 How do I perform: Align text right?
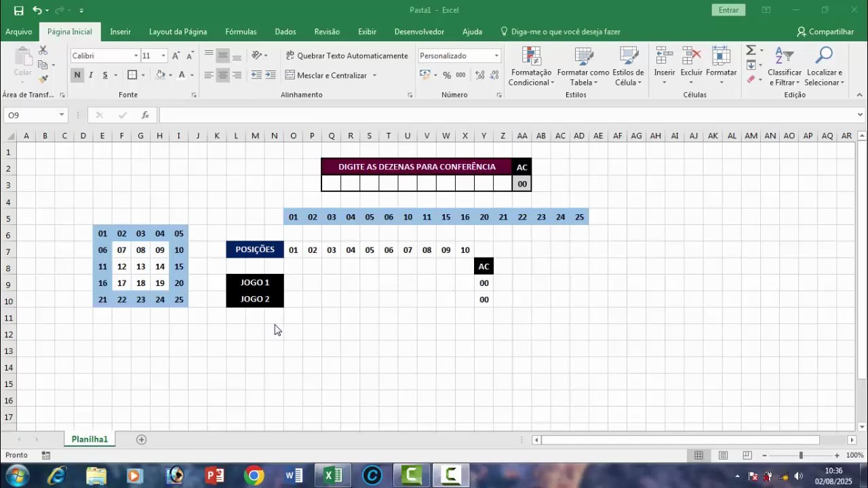(x=237, y=75)
